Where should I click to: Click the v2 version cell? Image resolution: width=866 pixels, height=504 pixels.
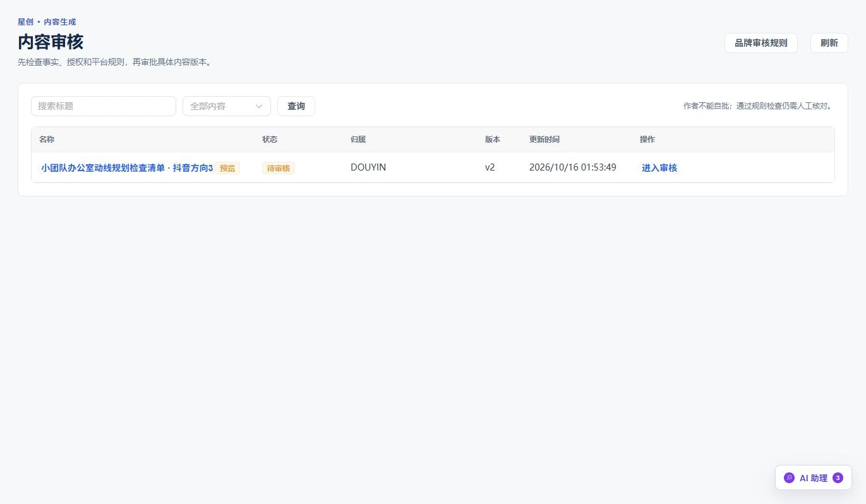(x=490, y=167)
